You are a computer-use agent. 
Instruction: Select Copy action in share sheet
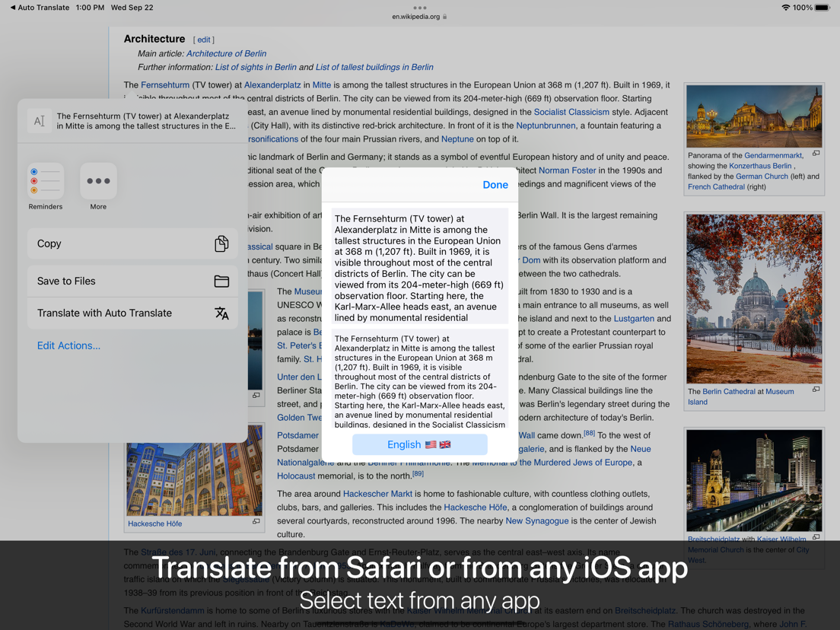(x=132, y=243)
